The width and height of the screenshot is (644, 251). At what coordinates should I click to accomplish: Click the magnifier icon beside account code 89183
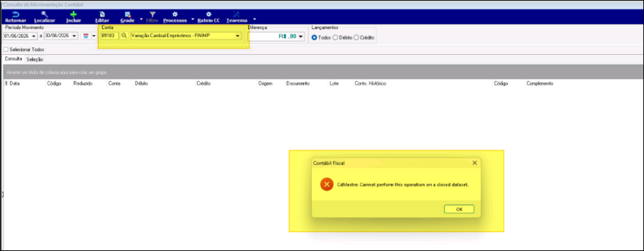[124, 36]
